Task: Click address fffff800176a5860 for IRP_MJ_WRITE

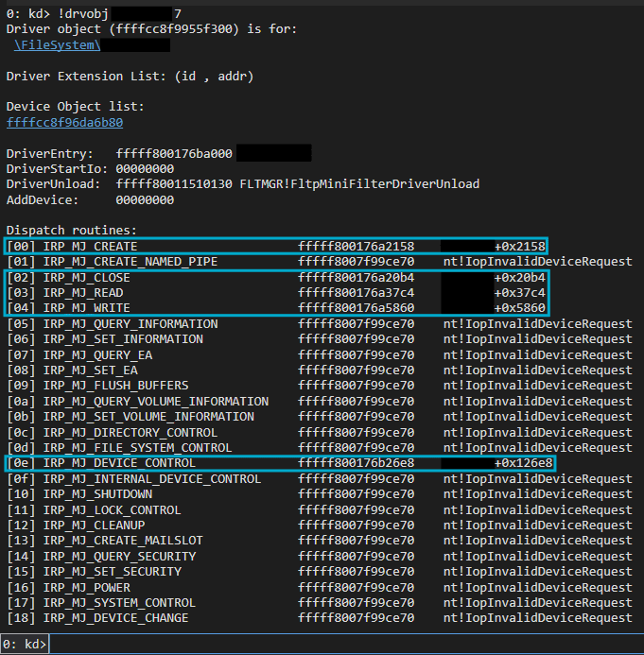Action: click(357, 308)
